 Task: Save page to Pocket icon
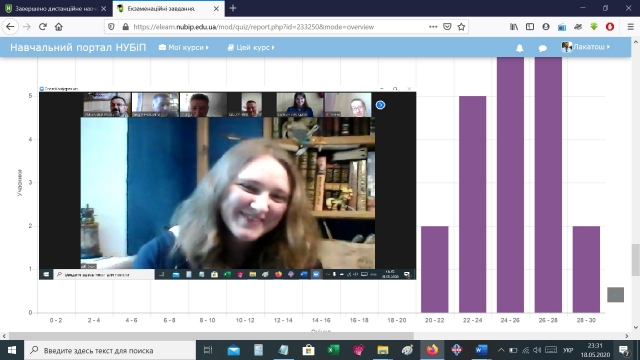click(447, 27)
